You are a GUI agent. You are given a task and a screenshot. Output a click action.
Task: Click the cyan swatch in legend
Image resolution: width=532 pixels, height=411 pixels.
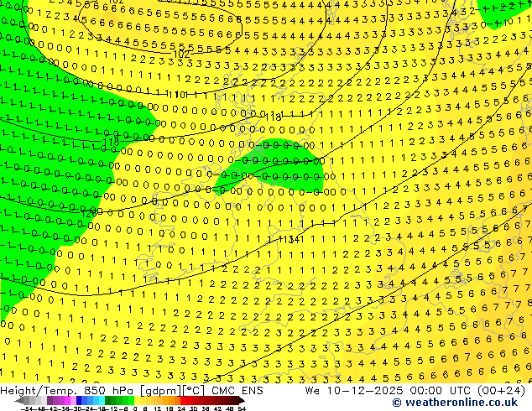(102, 401)
